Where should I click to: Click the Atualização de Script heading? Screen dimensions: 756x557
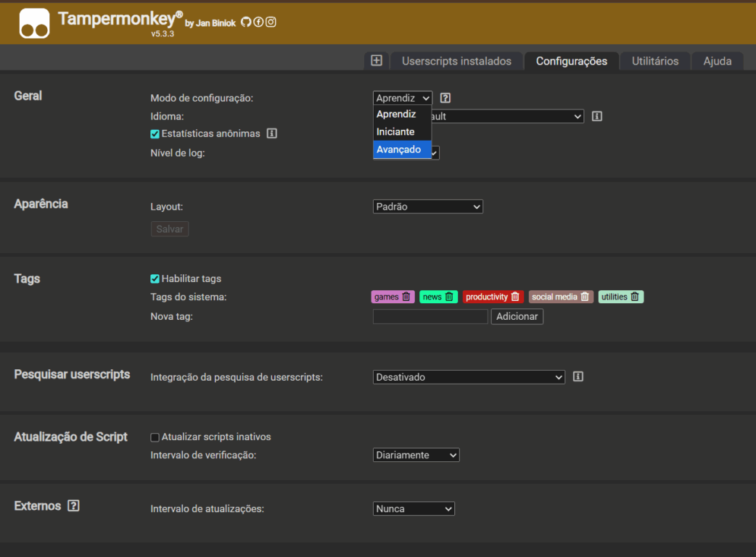(71, 437)
